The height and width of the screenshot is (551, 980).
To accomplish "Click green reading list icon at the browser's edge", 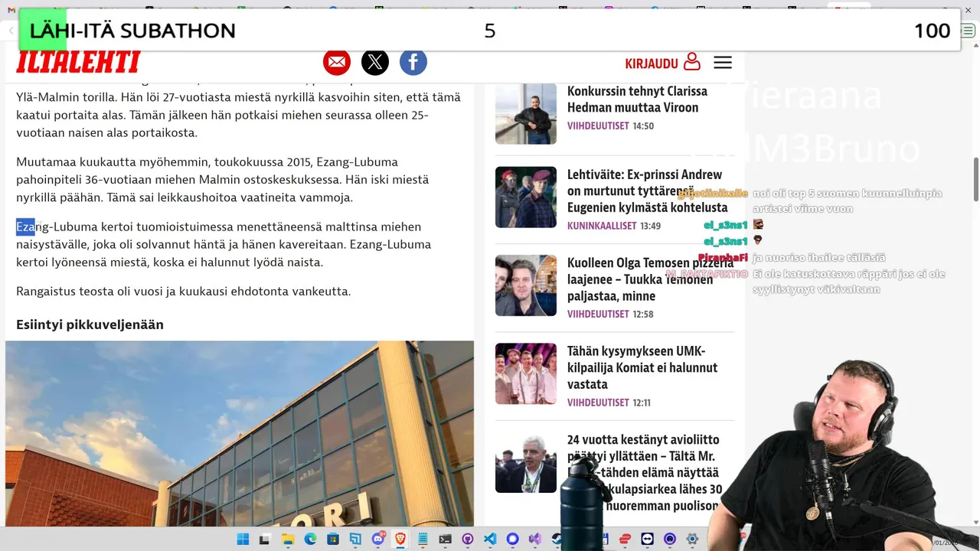I will pos(967,31).
